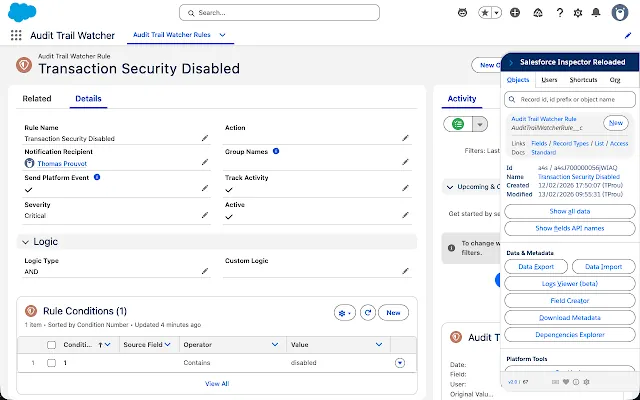
Task: Click Inspector record id search field
Action: (570, 100)
